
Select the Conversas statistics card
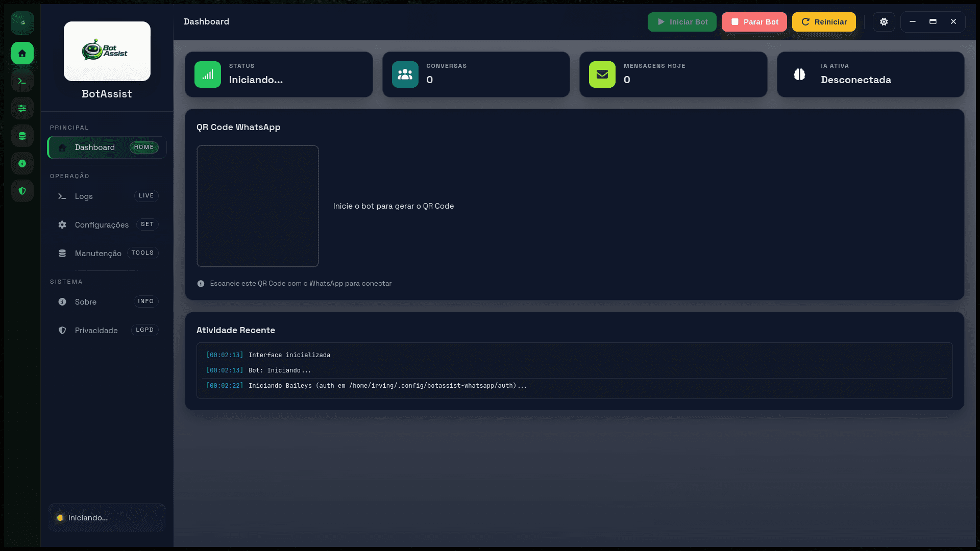[x=476, y=74]
